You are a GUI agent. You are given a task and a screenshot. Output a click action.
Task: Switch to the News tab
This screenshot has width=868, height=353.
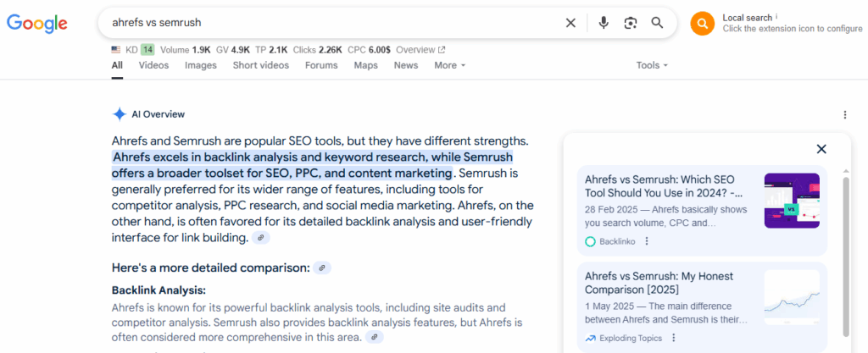(x=406, y=65)
